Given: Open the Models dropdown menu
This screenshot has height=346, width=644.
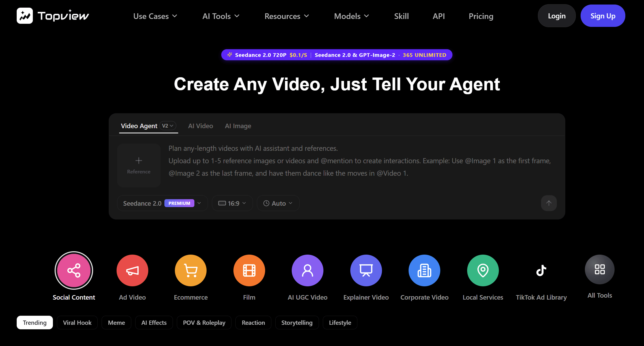Looking at the screenshot, I should tap(351, 16).
